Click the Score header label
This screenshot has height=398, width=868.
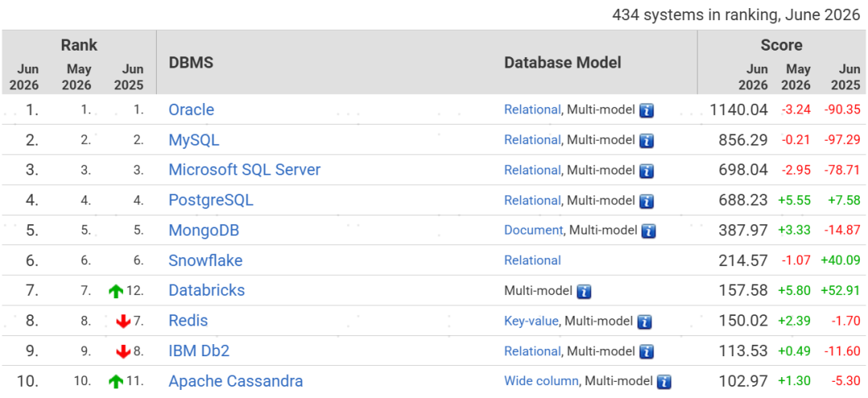(781, 45)
